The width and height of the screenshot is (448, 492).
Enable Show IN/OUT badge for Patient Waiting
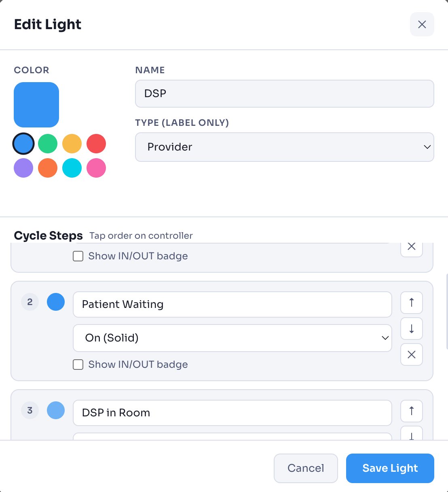pos(78,365)
